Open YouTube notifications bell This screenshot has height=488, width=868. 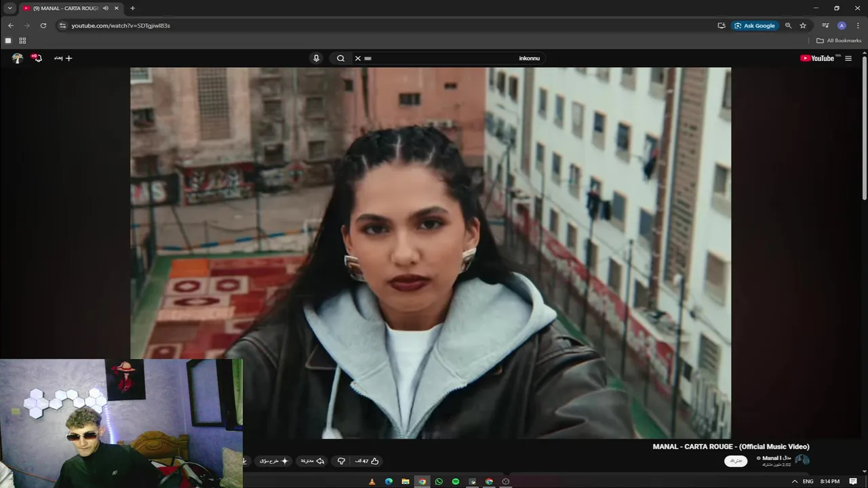tap(38, 58)
